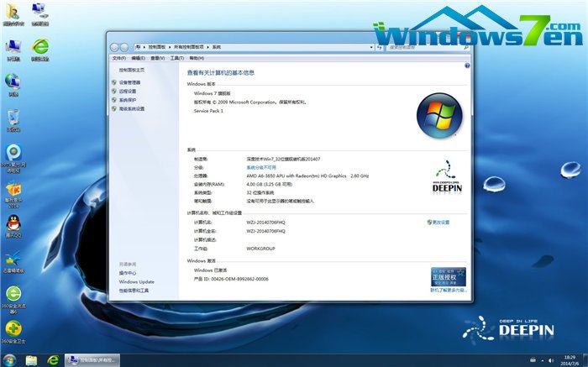Open the address bar history dropdown arrow
The image size is (588, 367).
coord(371,47)
